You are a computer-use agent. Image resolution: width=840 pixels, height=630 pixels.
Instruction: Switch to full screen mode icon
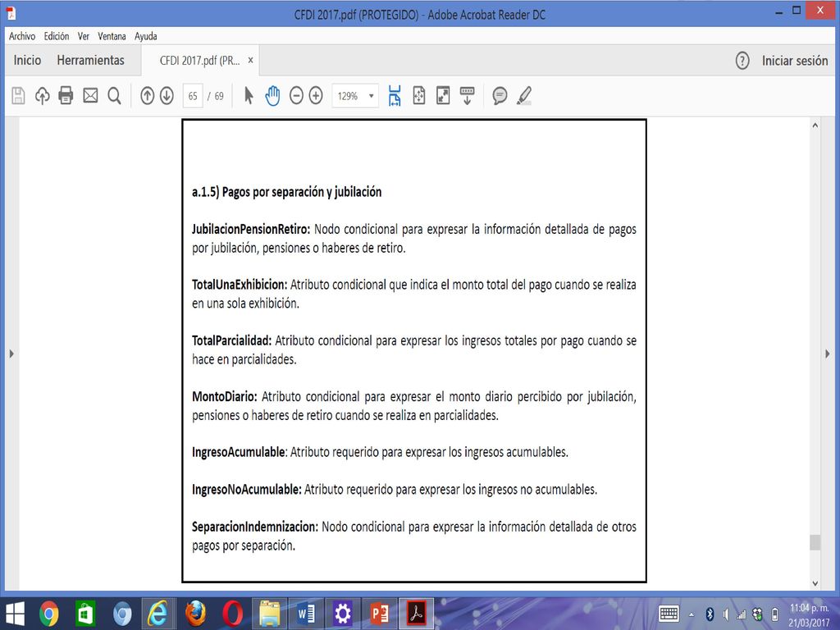[443, 96]
